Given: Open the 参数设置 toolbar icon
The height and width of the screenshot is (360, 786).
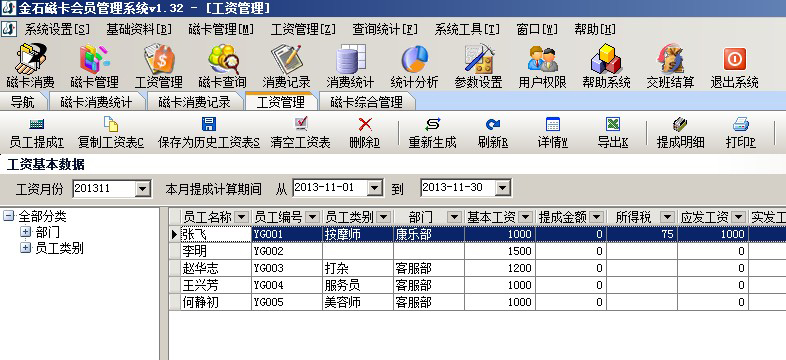Looking at the screenshot, I should click(x=479, y=66).
